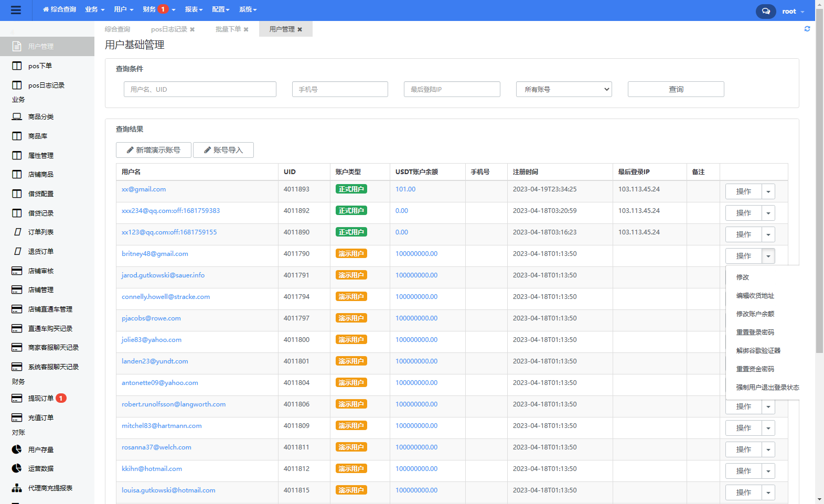
Task: Open 系统客服聊天记录 in the sidebar
Action: click(x=47, y=367)
